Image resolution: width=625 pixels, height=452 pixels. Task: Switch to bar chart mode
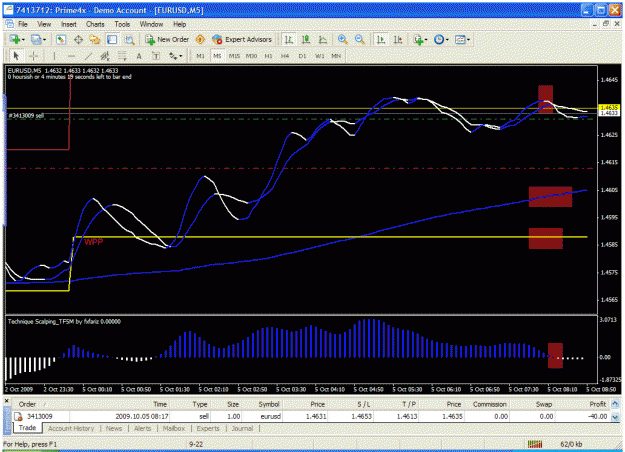[x=288, y=39]
